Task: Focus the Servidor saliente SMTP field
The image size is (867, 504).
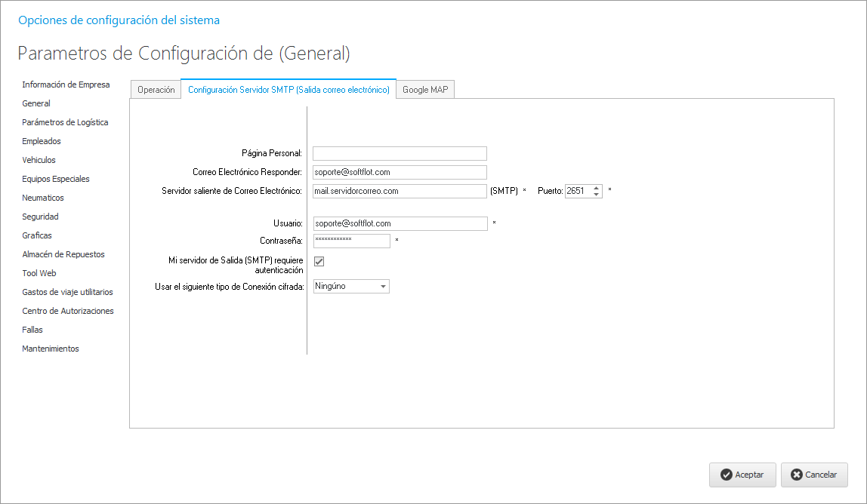Action: click(x=400, y=191)
